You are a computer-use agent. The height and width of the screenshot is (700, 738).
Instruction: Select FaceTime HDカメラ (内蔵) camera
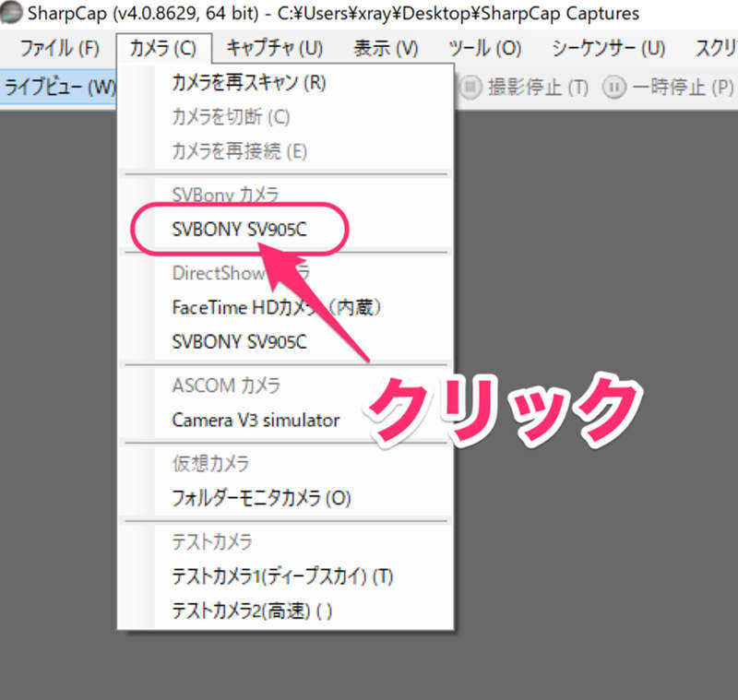[277, 308]
